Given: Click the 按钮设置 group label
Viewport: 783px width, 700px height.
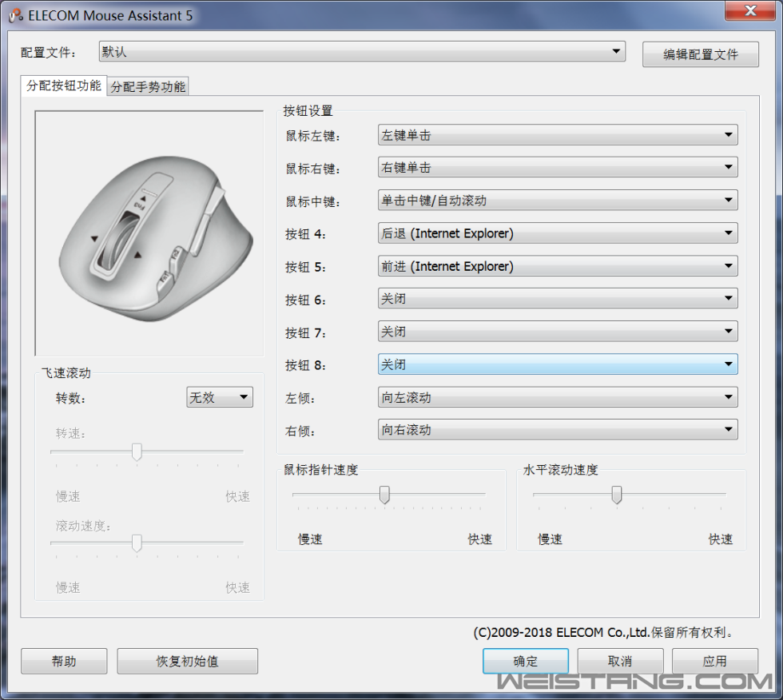Looking at the screenshot, I should (x=308, y=111).
